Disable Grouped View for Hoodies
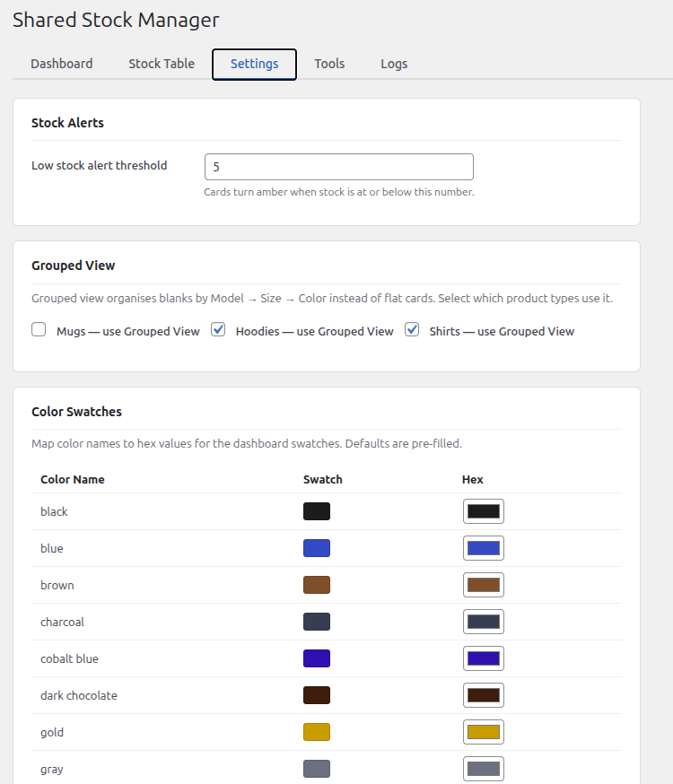The width and height of the screenshot is (673, 784). click(218, 330)
